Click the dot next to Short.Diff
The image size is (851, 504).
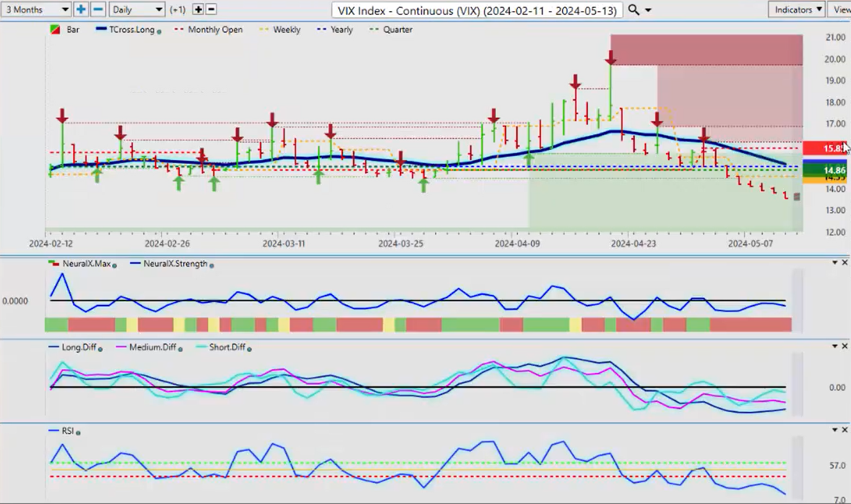[x=249, y=349]
